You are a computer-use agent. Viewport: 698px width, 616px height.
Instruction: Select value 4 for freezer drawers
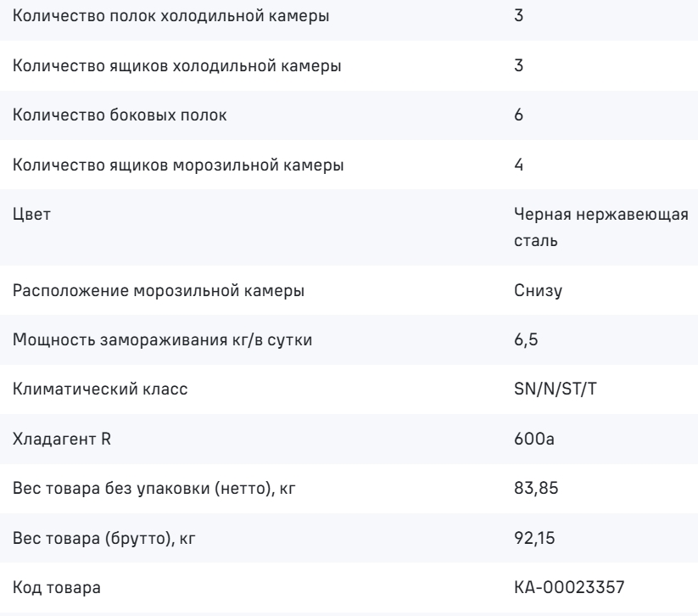pos(518,165)
